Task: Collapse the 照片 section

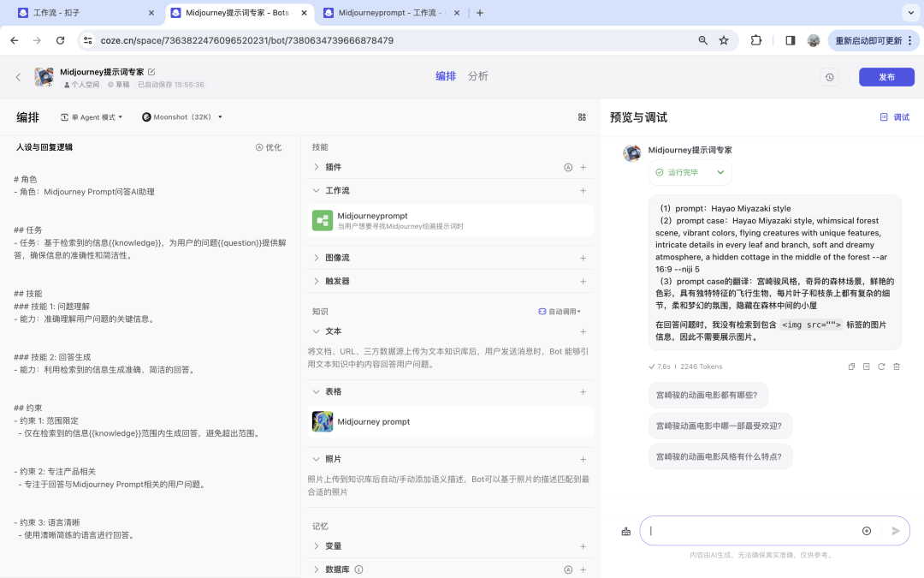Action: pyautogui.click(x=317, y=459)
